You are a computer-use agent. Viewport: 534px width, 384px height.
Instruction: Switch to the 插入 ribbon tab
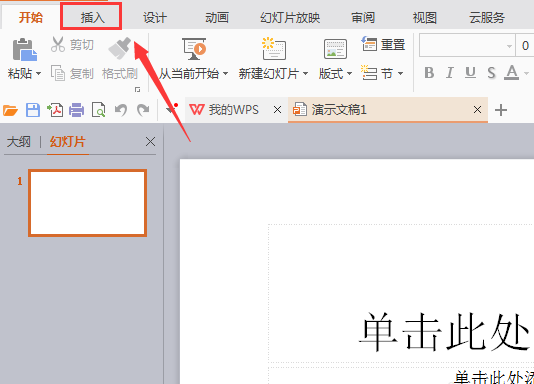[x=92, y=17]
